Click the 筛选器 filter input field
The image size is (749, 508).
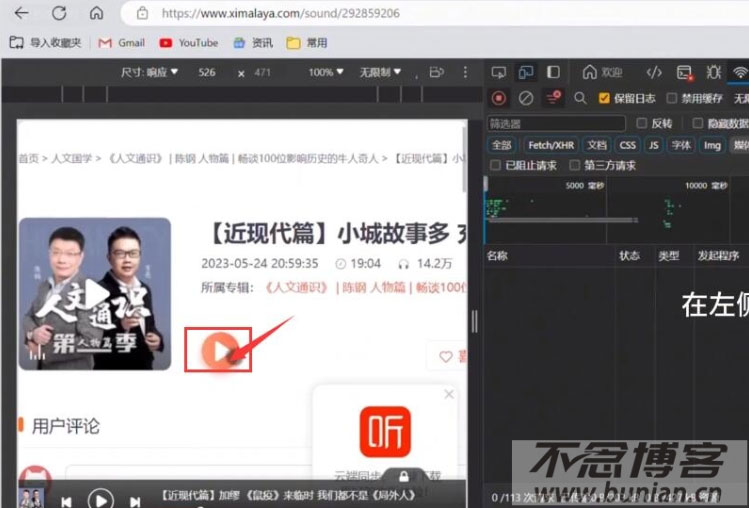tap(556, 123)
